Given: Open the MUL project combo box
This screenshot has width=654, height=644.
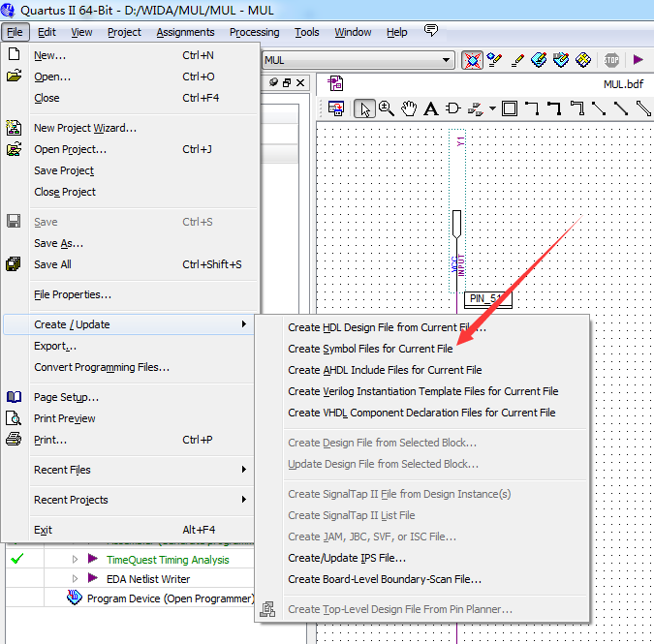Looking at the screenshot, I should point(358,60).
